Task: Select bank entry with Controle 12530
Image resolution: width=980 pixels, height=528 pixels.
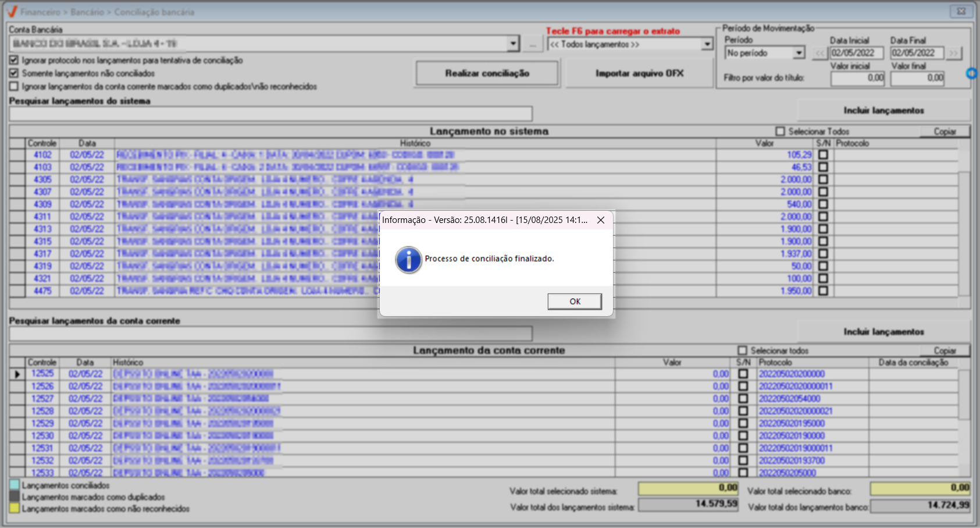Action: 483,436
